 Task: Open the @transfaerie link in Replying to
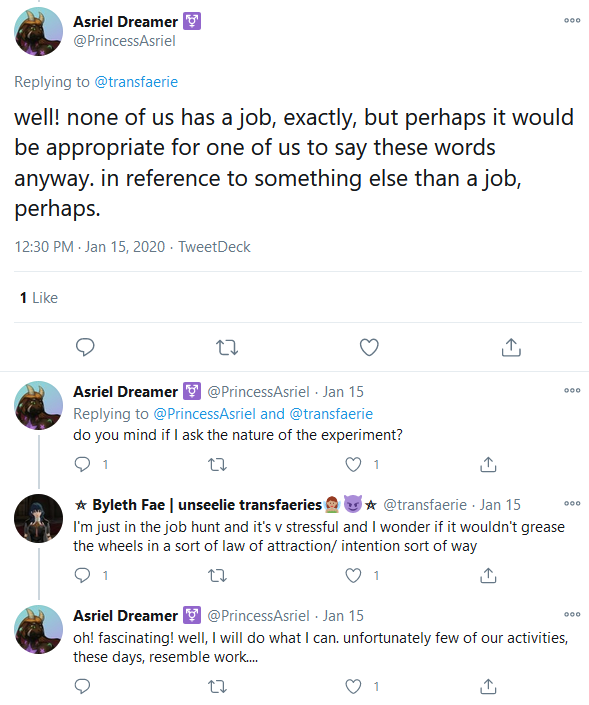click(136, 82)
